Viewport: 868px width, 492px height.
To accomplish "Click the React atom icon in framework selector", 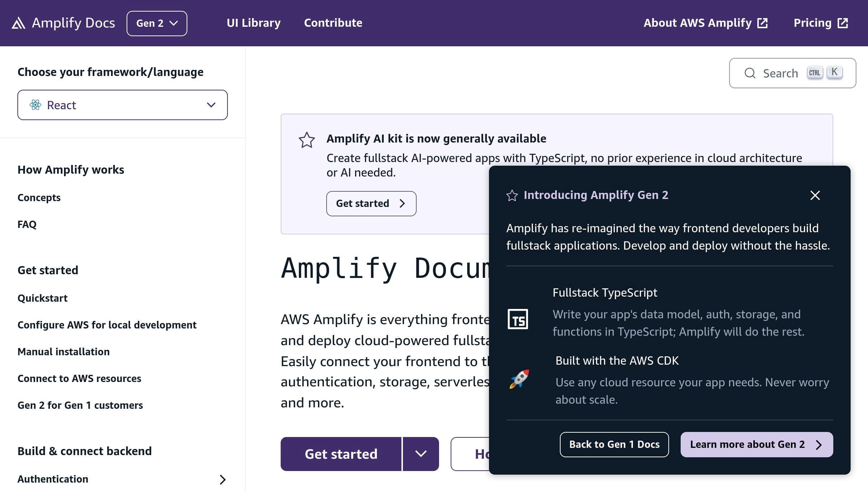I will click(x=35, y=105).
